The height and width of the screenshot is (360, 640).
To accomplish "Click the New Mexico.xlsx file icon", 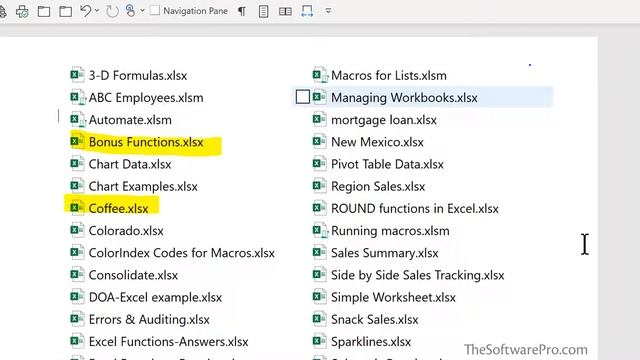I will pyautogui.click(x=319, y=141).
